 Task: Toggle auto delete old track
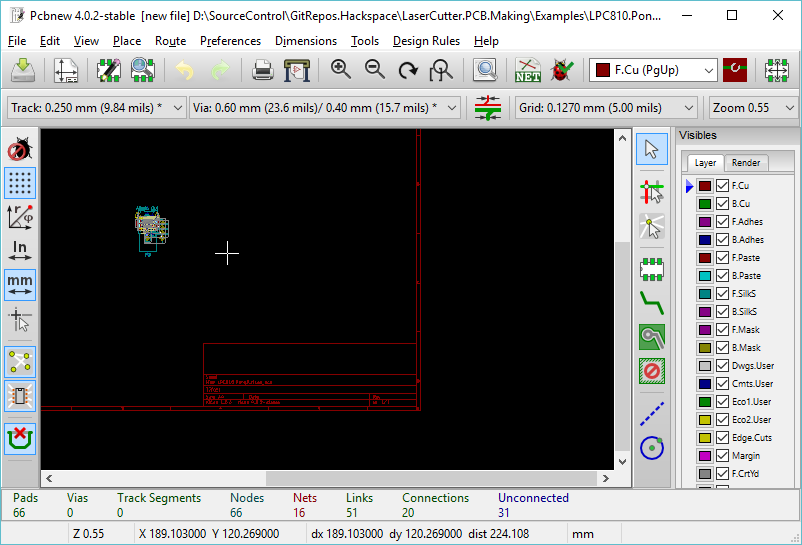20,439
